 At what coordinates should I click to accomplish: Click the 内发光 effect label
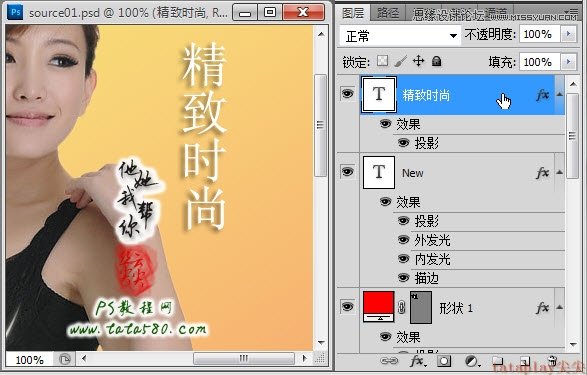click(x=432, y=259)
